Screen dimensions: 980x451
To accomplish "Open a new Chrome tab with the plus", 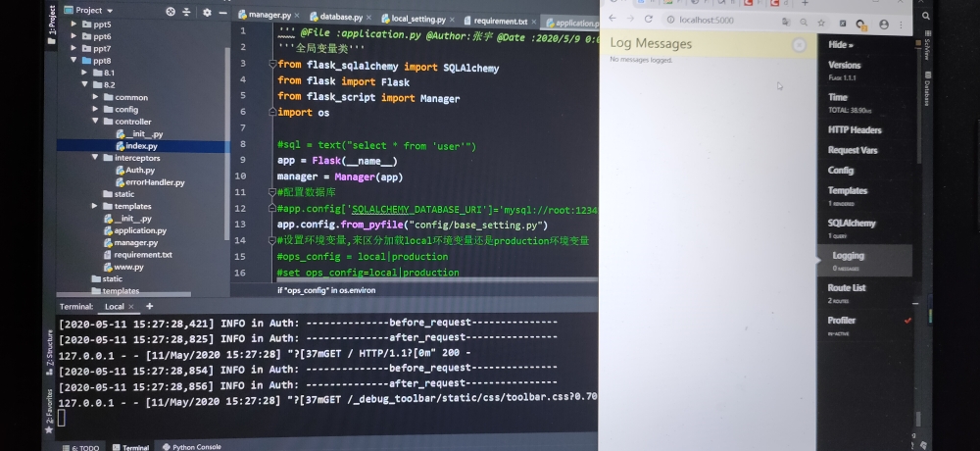I will [805, 3].
